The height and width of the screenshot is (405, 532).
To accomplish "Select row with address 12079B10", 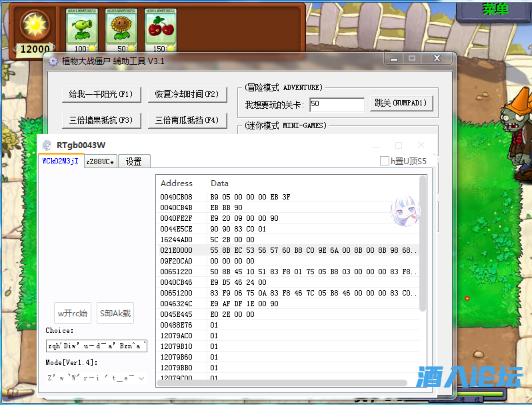I will pos(289,346).
